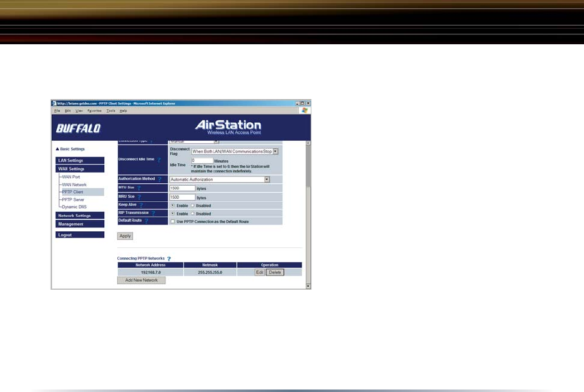The image size is (584, 392).
Task: Open the Edit menu
Action: 68,111
